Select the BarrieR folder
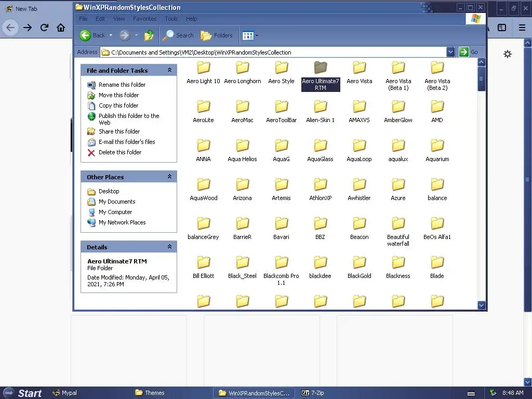This screenshot has height=399, width=532. 242,229
